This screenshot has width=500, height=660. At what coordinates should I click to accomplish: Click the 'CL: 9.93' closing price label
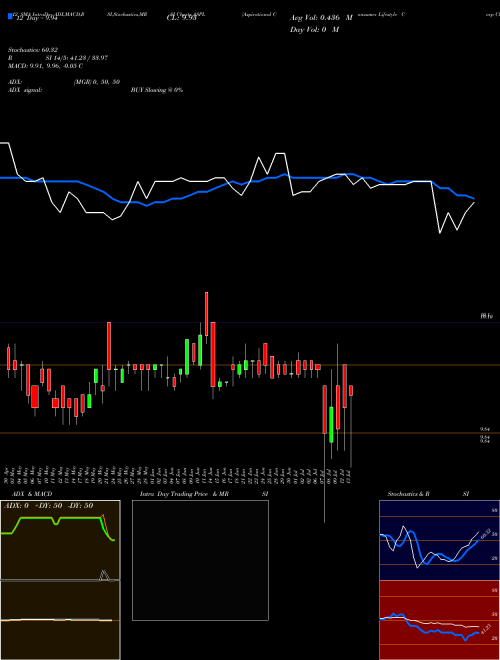(181, 18)
